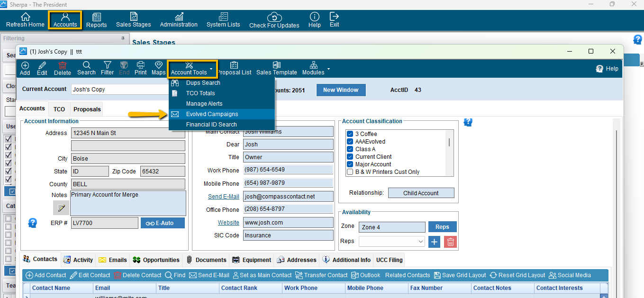Open Help in main toolbar
The height and width of the screenshot is (298, 644).
click(x=315, y=20)
